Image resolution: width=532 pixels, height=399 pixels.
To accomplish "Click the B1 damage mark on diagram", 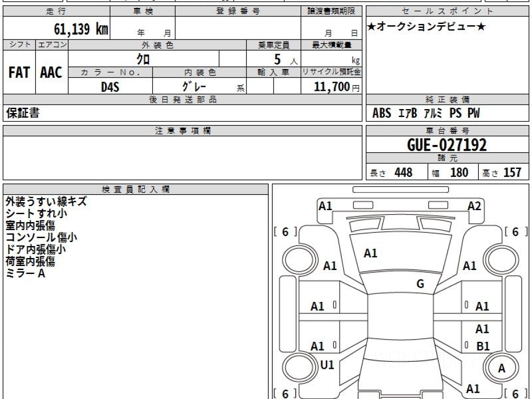I will (x=483, y=346).
